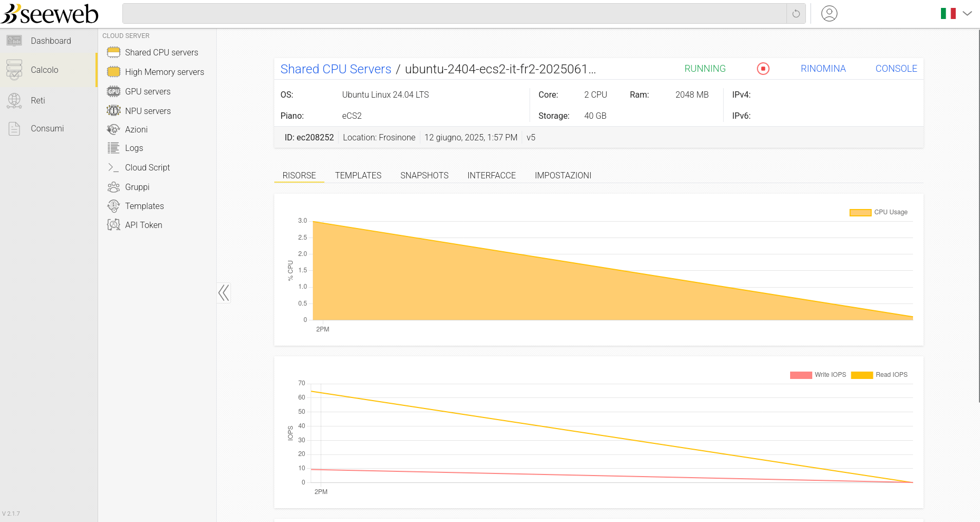Click the Location: Frosinone text
The image size is (980, 522).
click(x=379, y=137)
